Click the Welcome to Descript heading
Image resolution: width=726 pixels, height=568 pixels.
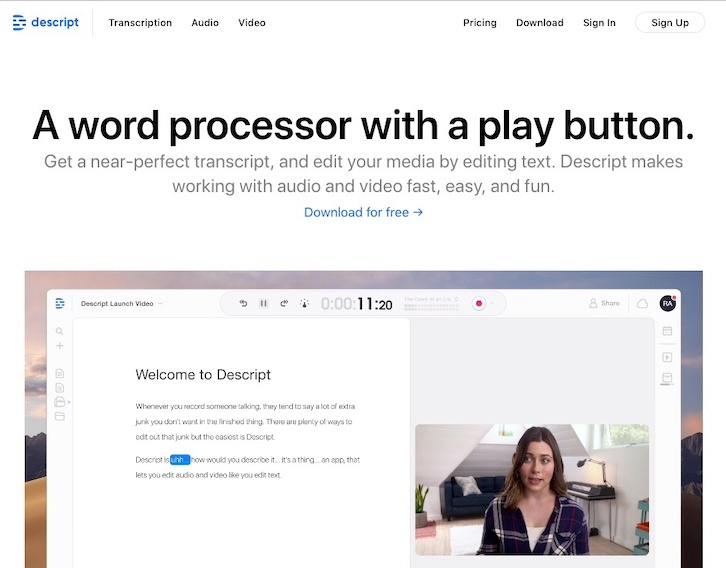pyautogui.click(x=203, y=375)
